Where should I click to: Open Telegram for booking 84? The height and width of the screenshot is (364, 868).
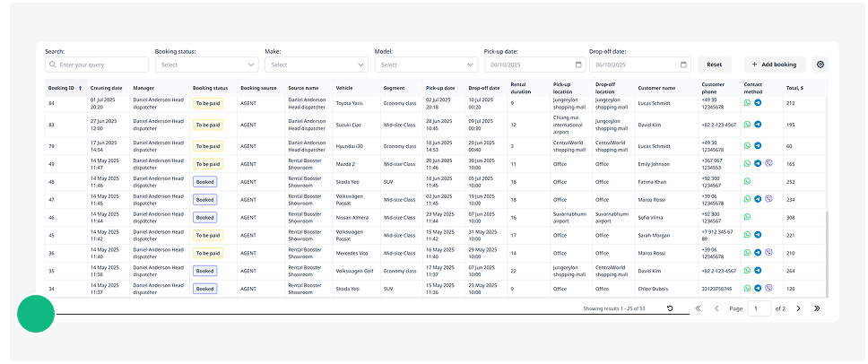pyautogui.click(x=758, y=103)
